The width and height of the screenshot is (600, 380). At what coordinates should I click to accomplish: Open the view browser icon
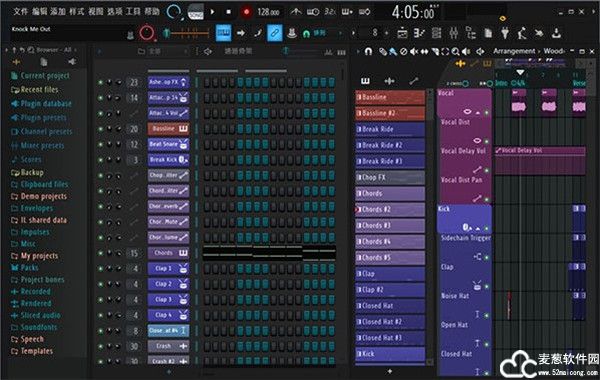tap(471, 33)
